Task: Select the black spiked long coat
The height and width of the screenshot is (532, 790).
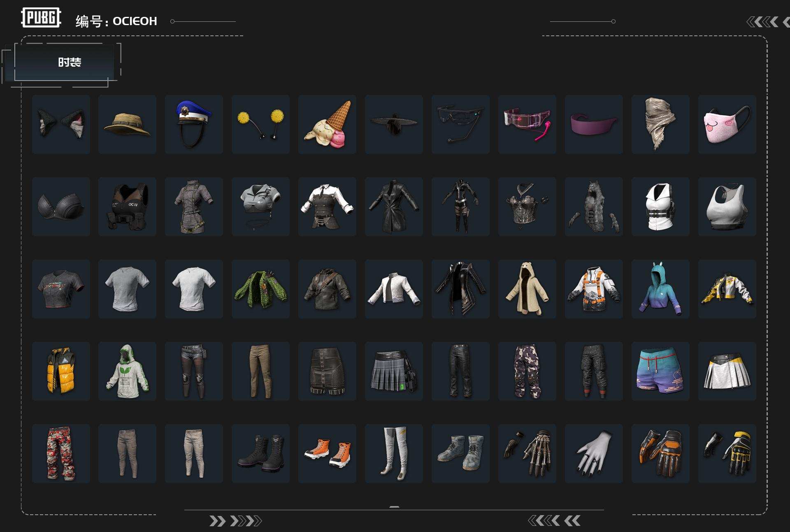Action: pos(460,289)
